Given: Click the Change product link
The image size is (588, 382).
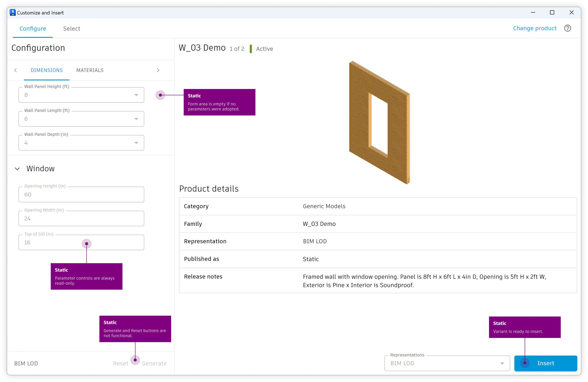Looking at the screenshot, I should tap(535, 28).
